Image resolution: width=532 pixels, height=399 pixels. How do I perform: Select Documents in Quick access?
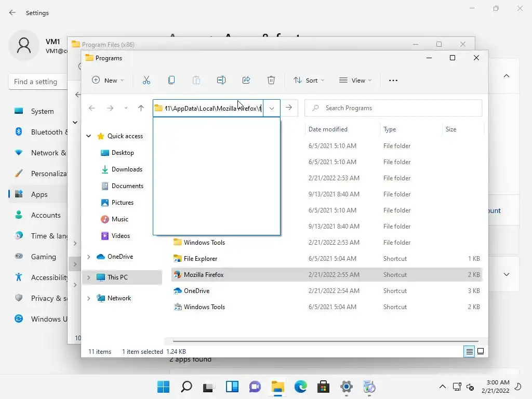[122, 186]
